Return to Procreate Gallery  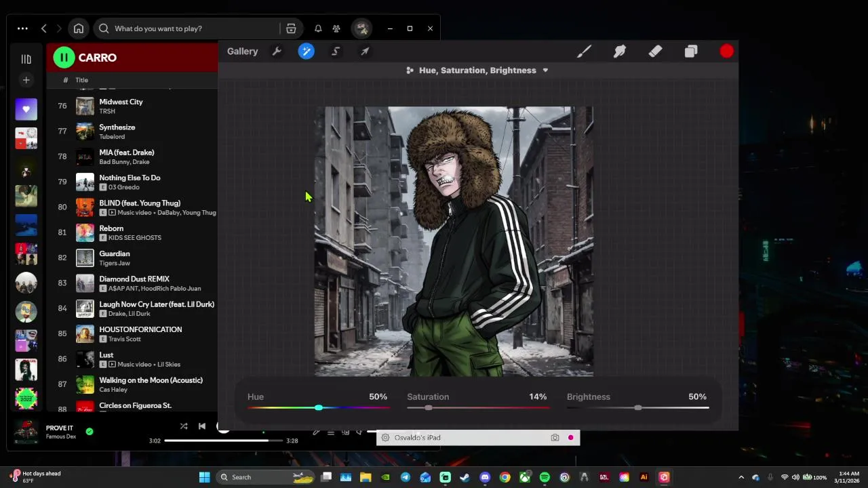tap(243, 52)
